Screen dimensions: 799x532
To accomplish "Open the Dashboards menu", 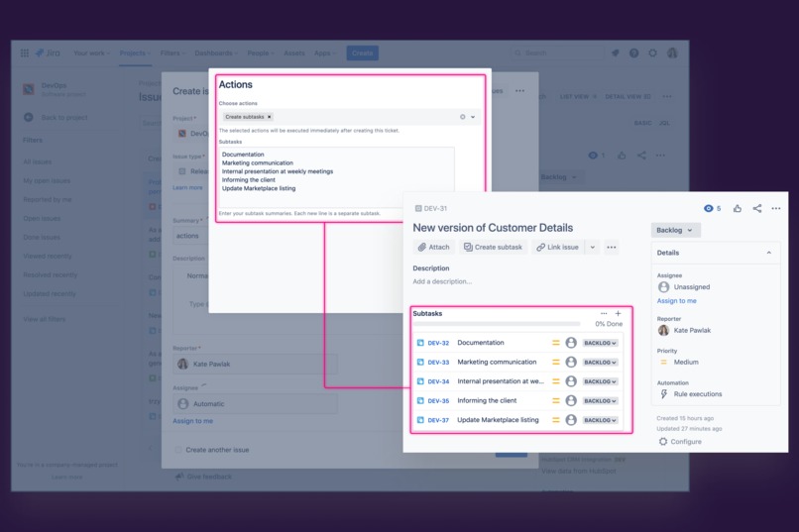I will point(216,53).
